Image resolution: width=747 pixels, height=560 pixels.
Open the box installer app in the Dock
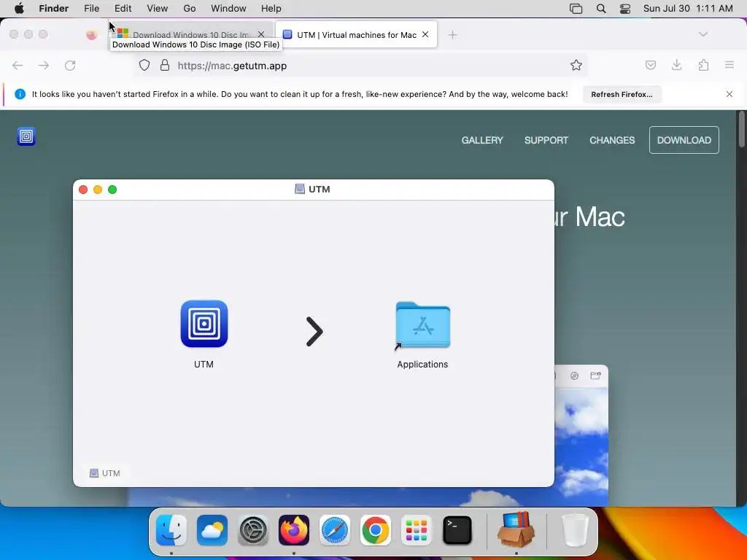coord(516,529)
